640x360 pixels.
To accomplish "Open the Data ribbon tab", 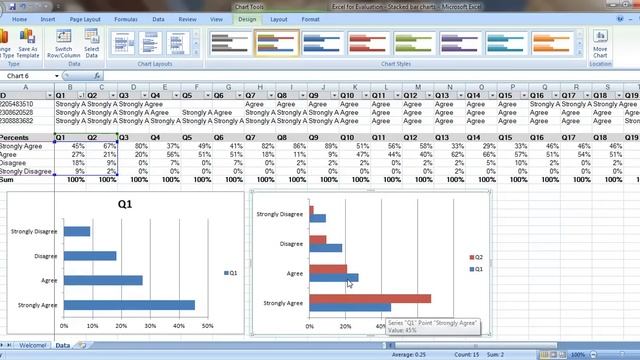I will [158, 19].
